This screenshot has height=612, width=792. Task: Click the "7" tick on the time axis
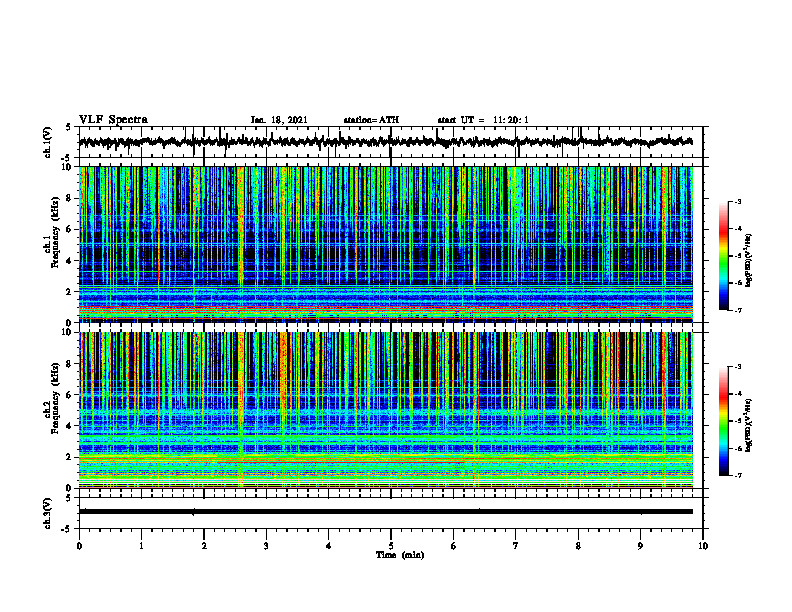tap(516, 546)
